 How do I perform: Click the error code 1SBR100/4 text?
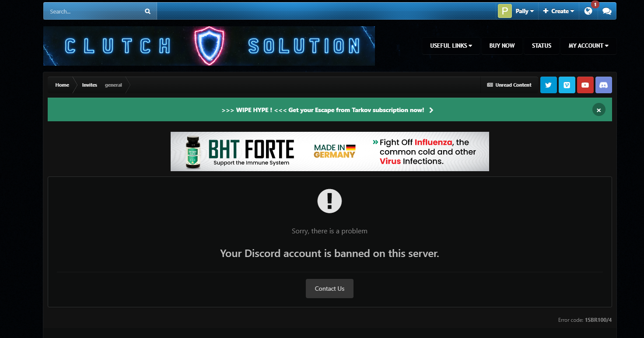tap(598, 320)
